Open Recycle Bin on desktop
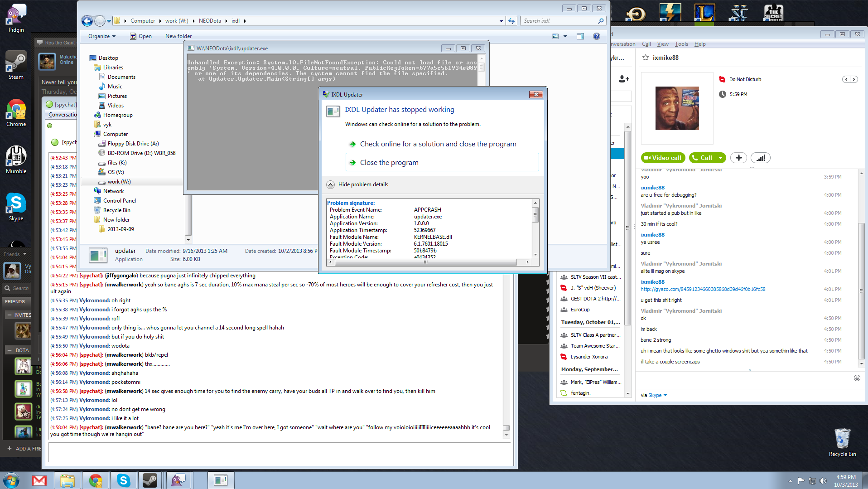This screenshot has height=489, width=868. 842,442
